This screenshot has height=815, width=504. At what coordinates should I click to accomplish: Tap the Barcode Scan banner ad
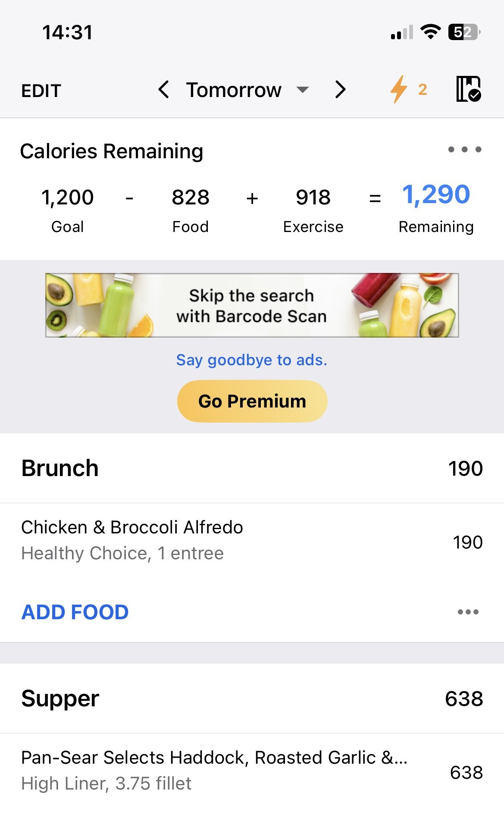coord(252,305)
